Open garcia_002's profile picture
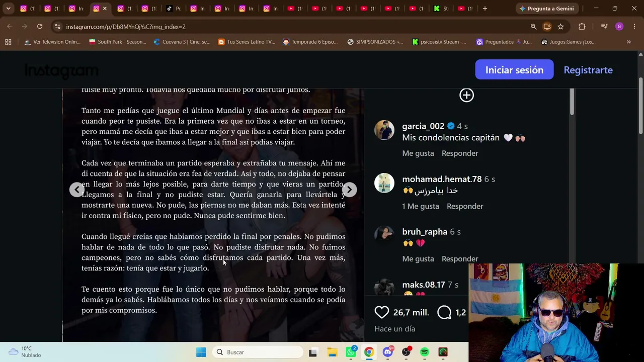 384,130
